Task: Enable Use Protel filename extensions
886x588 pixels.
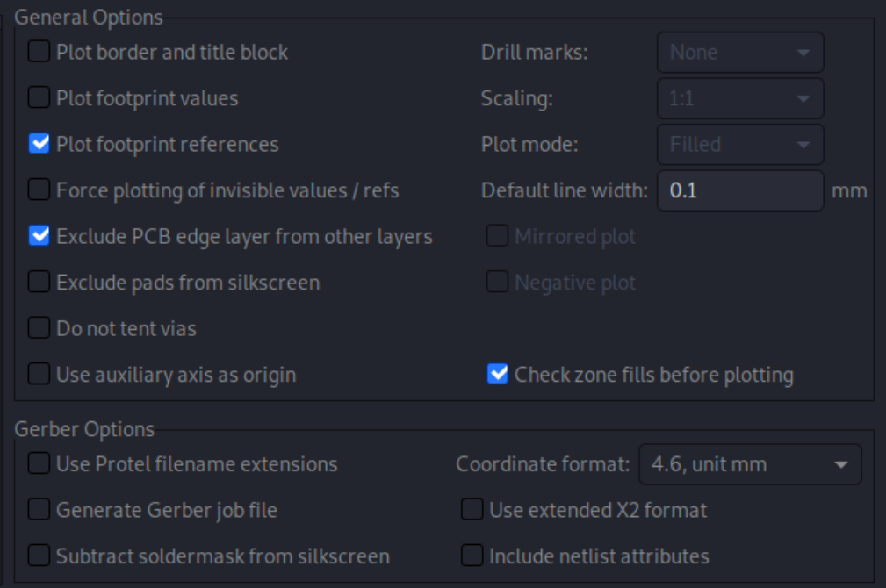Action: tap(39, 463)
